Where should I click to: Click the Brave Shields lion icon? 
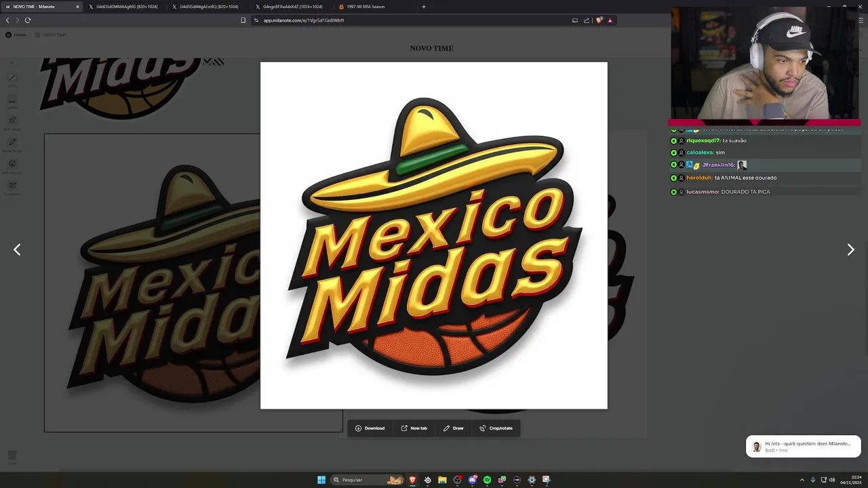click(599, 20)
